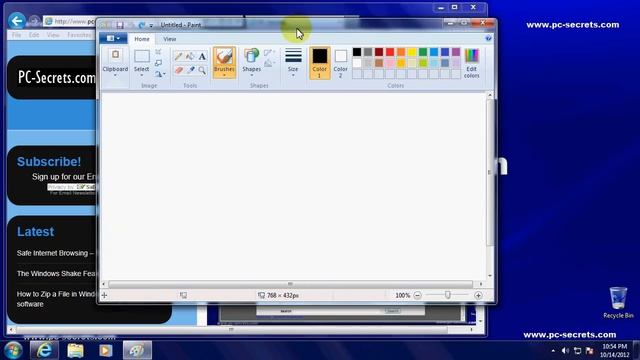
Task: Pick the red color swatch
Action: [x=390, y=52]
